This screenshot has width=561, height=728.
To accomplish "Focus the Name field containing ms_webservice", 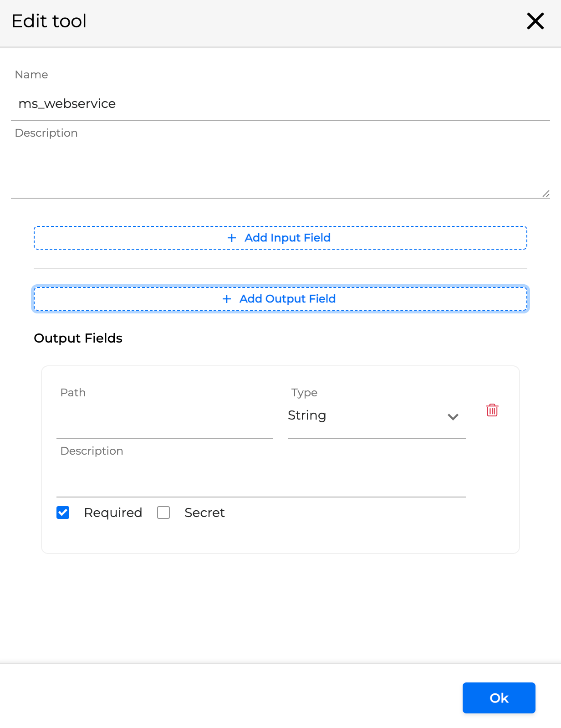I will point(280,104).
